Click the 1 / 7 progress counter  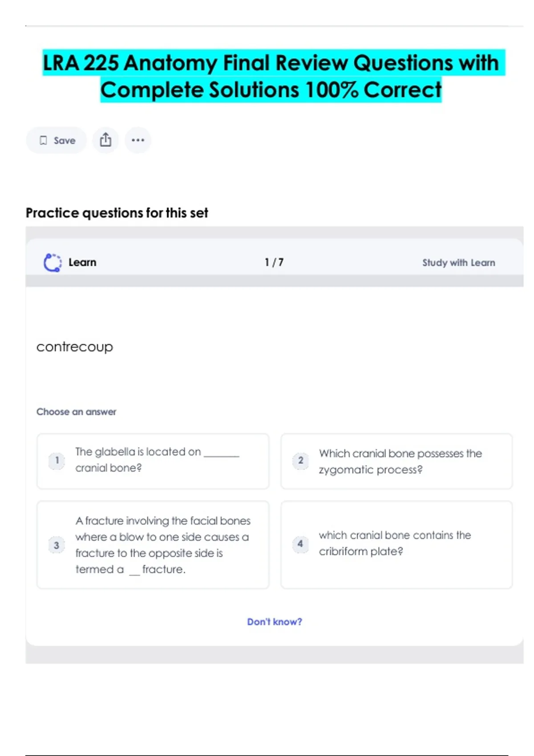click(274, 262)
